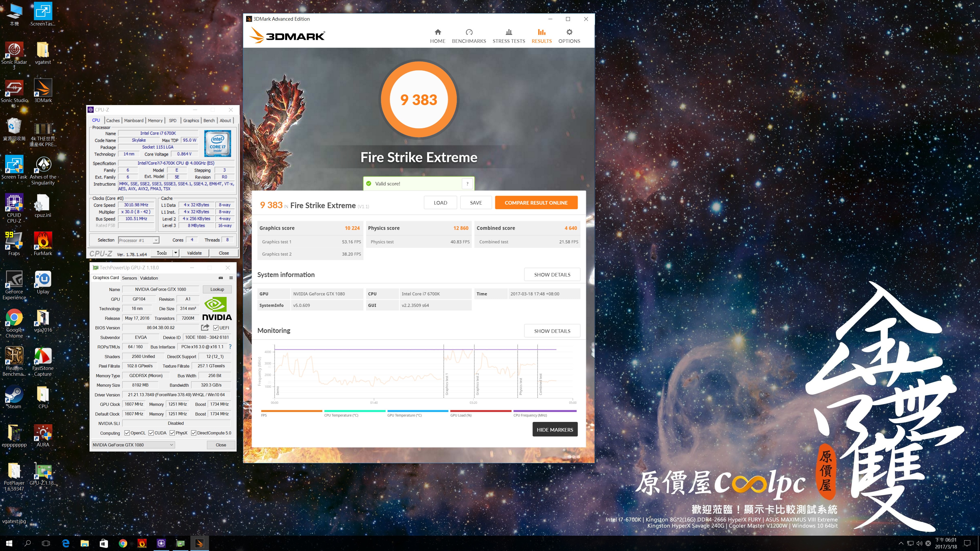The width and height of the screenshot is (980, 551).
Task: Switch to the Caches tab in CPU-Z
Action: [x=113, y=120]
